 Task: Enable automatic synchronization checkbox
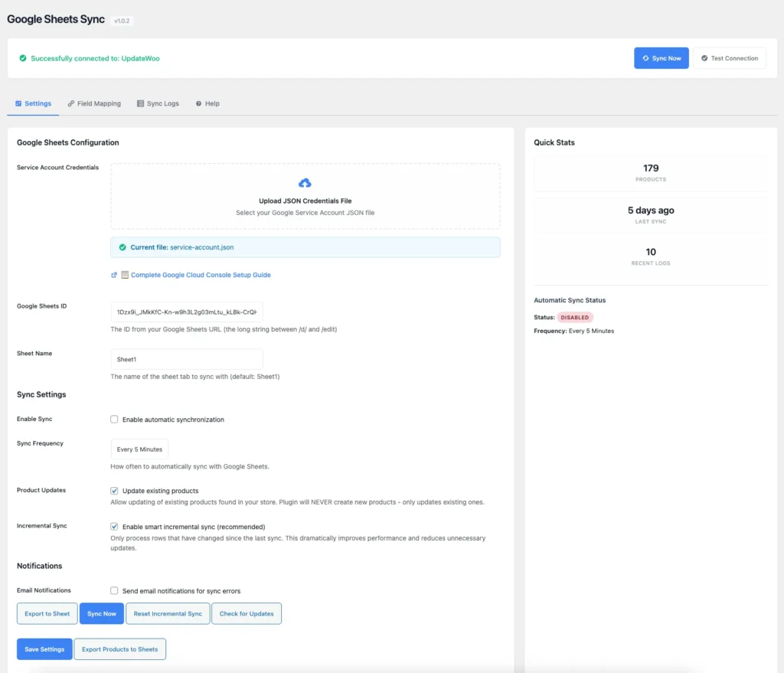click(114, 420)
